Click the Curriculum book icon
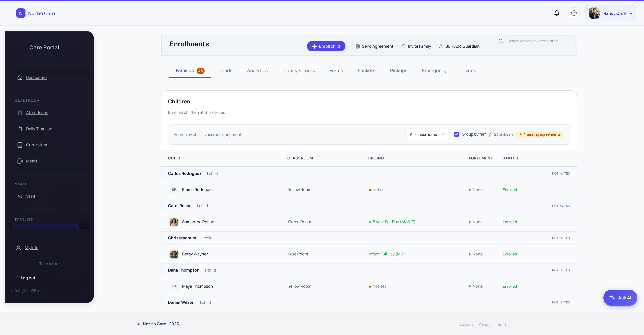The height and width of the screenshot is (335, 644). point(20,145)
